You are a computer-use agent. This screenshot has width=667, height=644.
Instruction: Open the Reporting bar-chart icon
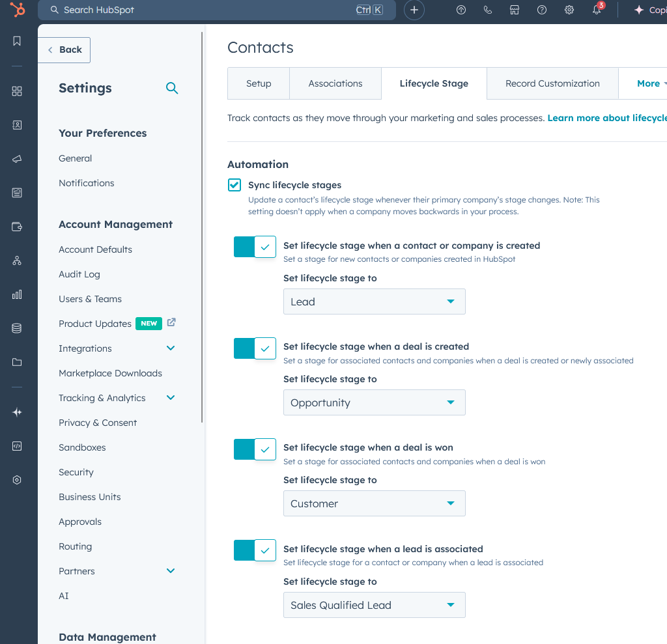tap(17, 294)
